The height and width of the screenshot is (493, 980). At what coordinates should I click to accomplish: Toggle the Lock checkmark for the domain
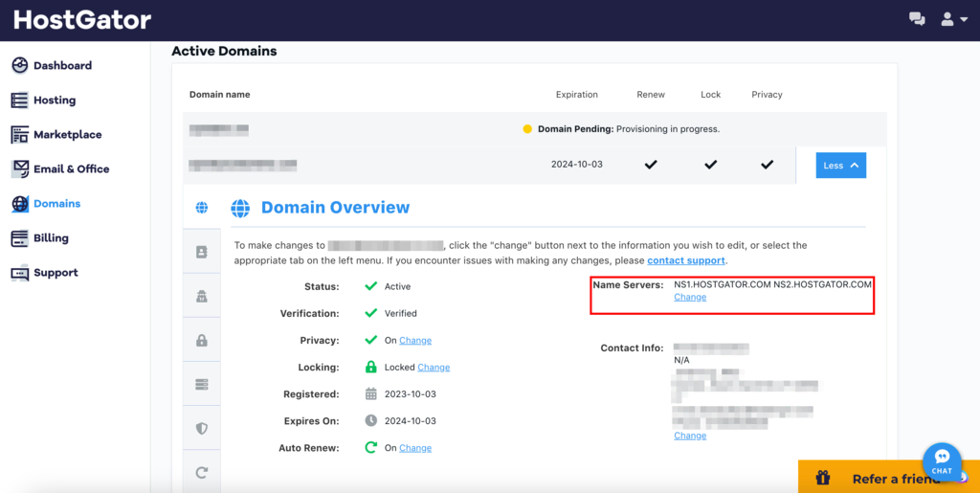[710, 165]
